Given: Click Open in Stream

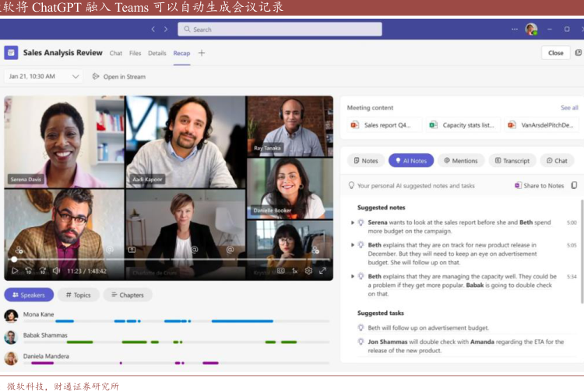Looking at the screenshot, I should tap(119, 77).
